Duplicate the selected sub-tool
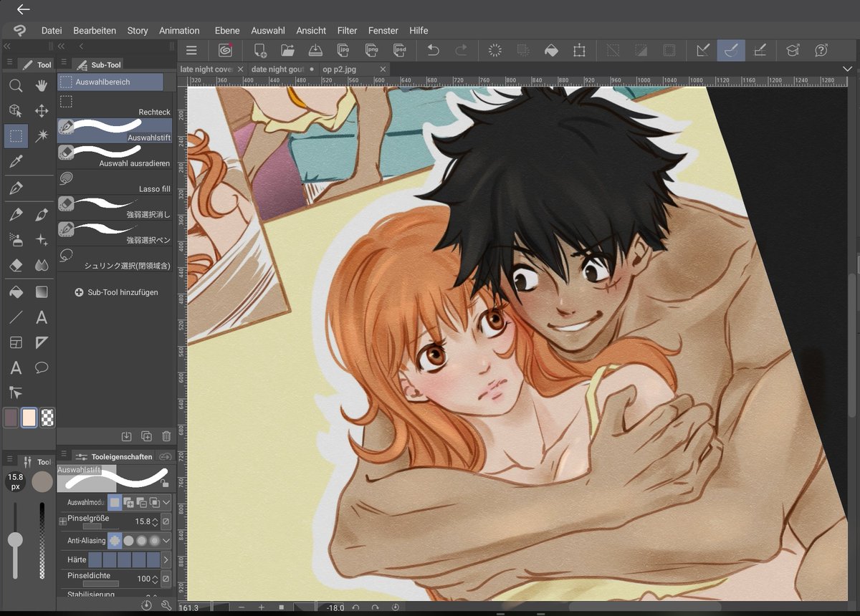The width and height of the screenshot is (860, 616). point(146,436)
